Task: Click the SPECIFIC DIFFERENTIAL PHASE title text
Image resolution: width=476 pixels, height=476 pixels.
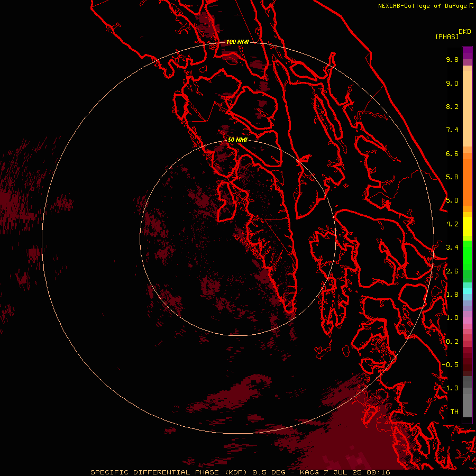Action: coord(154,472)
